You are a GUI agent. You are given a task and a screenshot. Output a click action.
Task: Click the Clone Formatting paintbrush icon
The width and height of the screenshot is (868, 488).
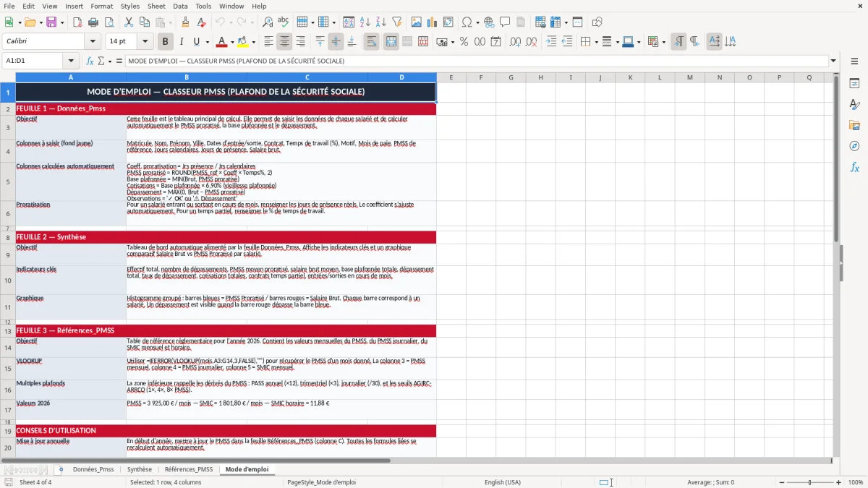point(185,22)
